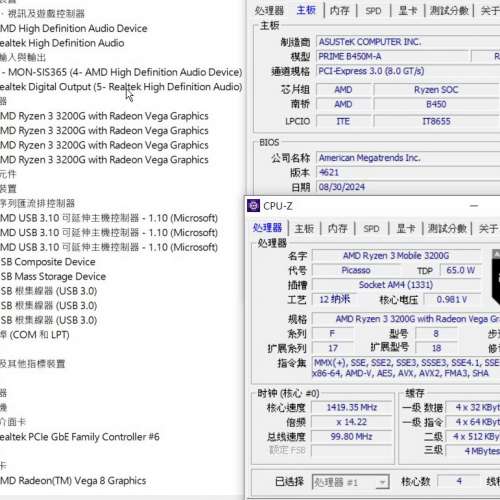Select AMD Radeon(TM) Vega 8 Graphics adapter
500x500 pixels.
point(73,481)
